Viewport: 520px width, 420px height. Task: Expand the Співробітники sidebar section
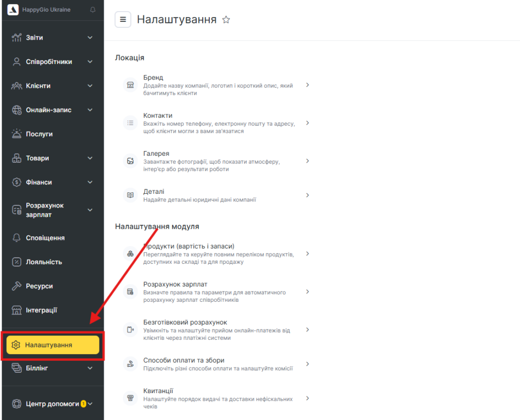coord(51,62)
